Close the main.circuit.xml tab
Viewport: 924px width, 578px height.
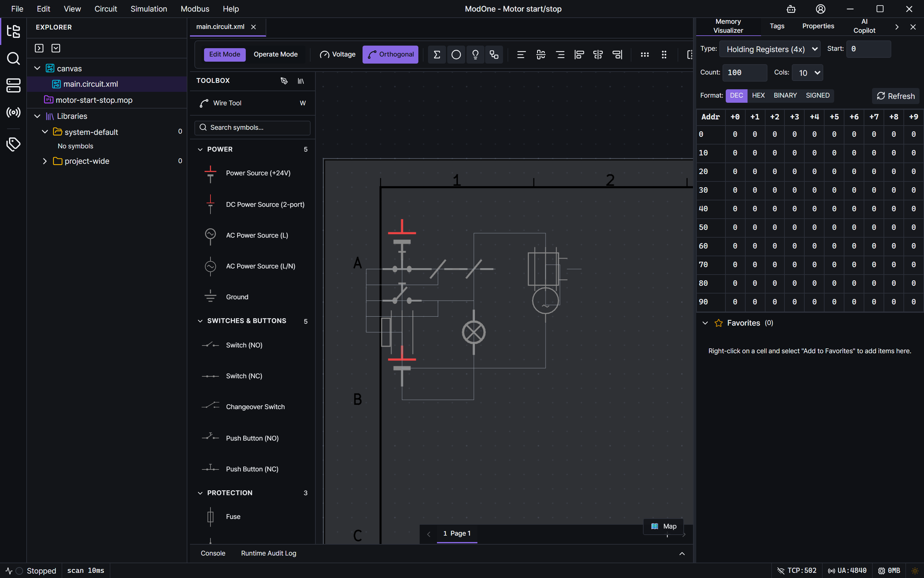[253, 27]
